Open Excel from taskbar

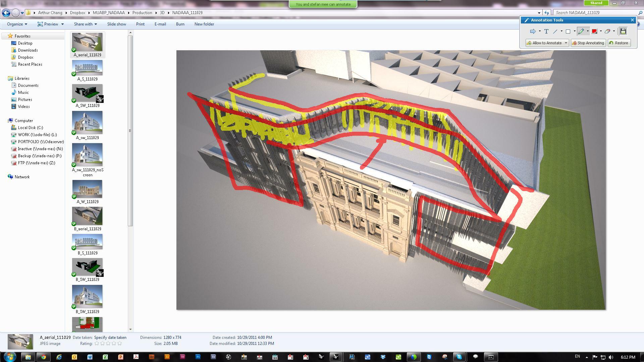tap(105, 357)
